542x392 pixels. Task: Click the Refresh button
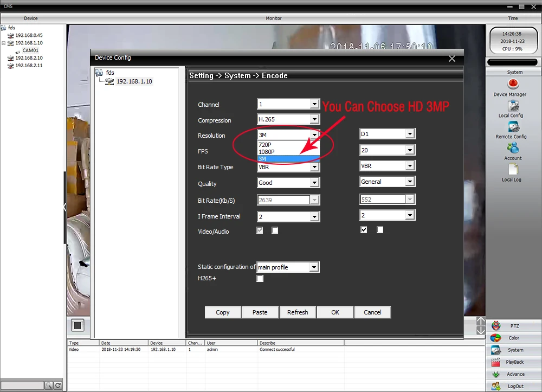(298, 312)
